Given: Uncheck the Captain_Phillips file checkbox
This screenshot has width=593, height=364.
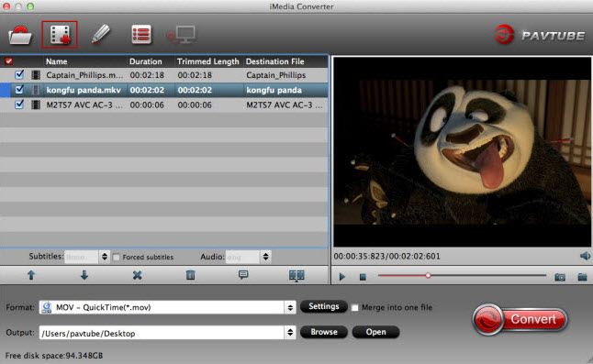Looking at the screenshot, I should pyautogui.click(x=19, y=74).
